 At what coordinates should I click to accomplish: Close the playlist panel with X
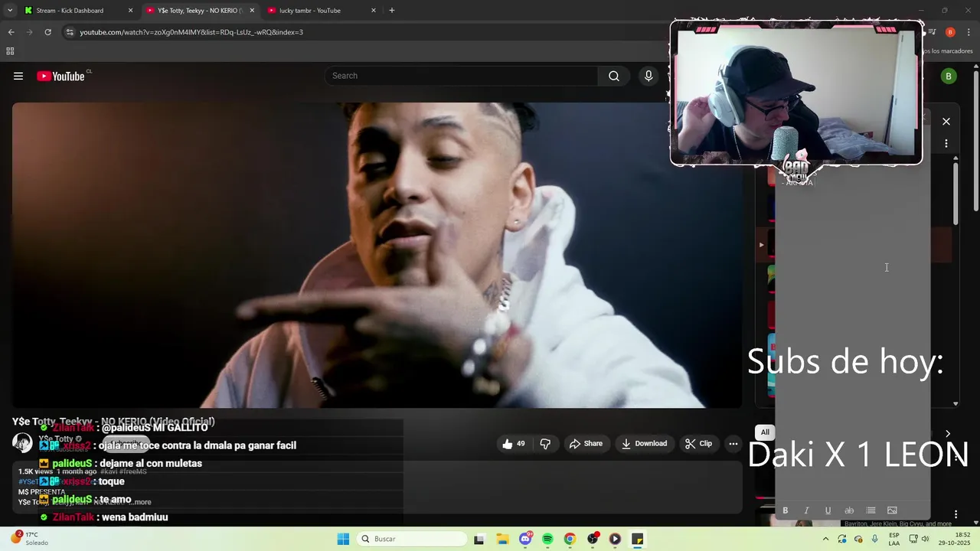point(946,122)
